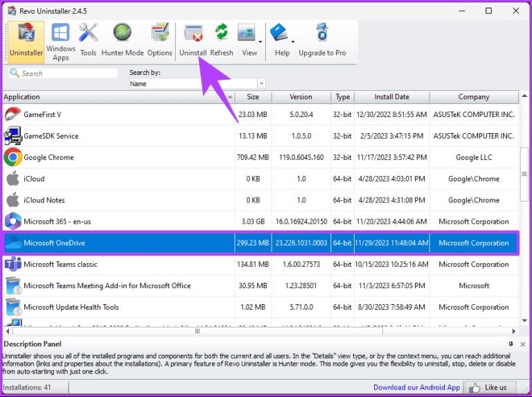
Task: Expand the Help dropdown arrow
Action: 293,42
